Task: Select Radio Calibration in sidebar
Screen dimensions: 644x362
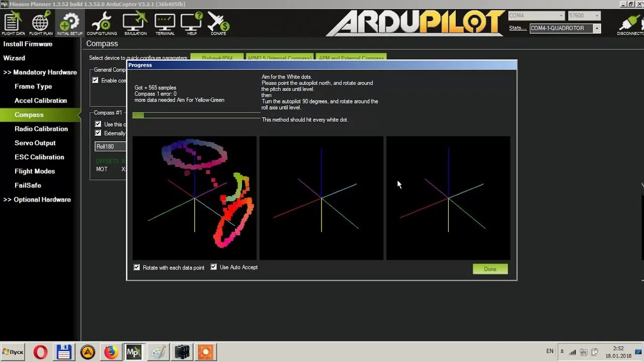Action: [x=40, y=129]
